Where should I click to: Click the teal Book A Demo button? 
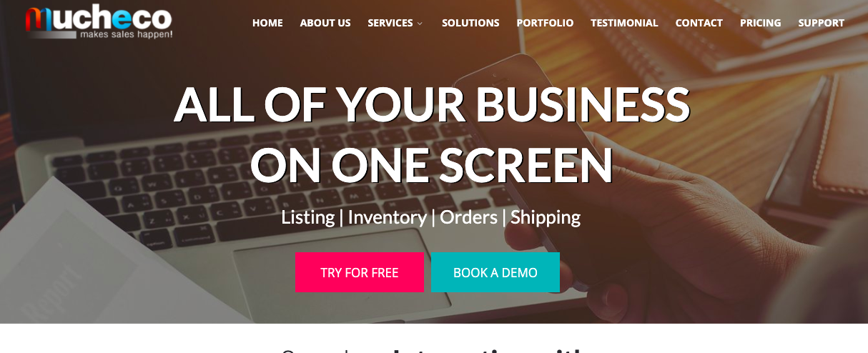495,272
